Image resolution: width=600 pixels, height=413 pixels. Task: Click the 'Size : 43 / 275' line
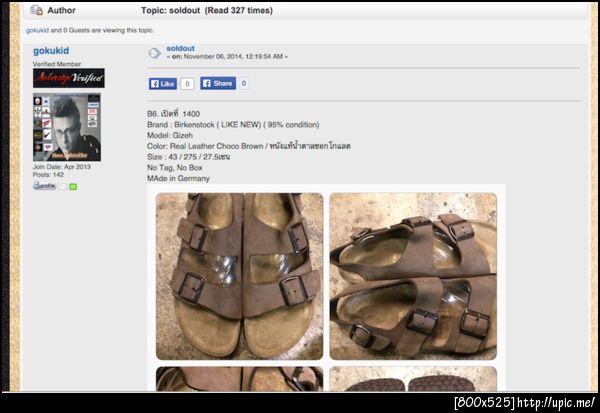(x=189, y=157)
